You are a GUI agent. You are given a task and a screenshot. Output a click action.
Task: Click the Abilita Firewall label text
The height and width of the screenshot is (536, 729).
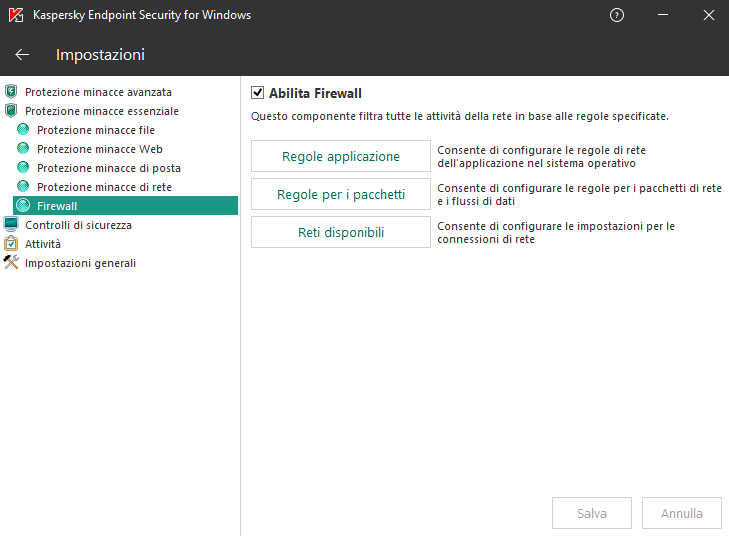(315, 93)
